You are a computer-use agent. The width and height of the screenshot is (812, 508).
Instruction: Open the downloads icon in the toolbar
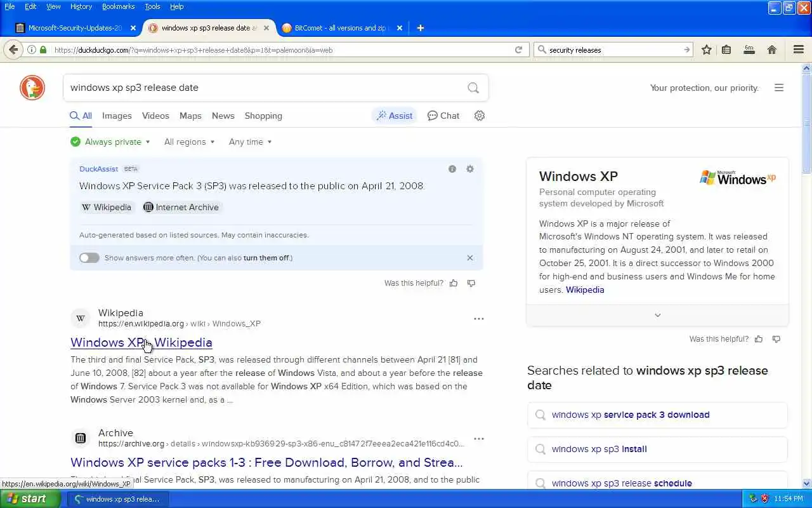[749, 50]
